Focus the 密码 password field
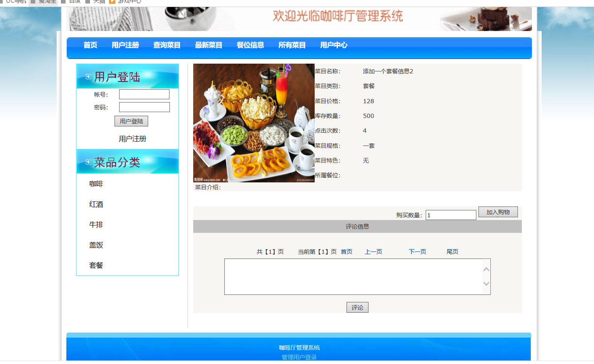 144,107
